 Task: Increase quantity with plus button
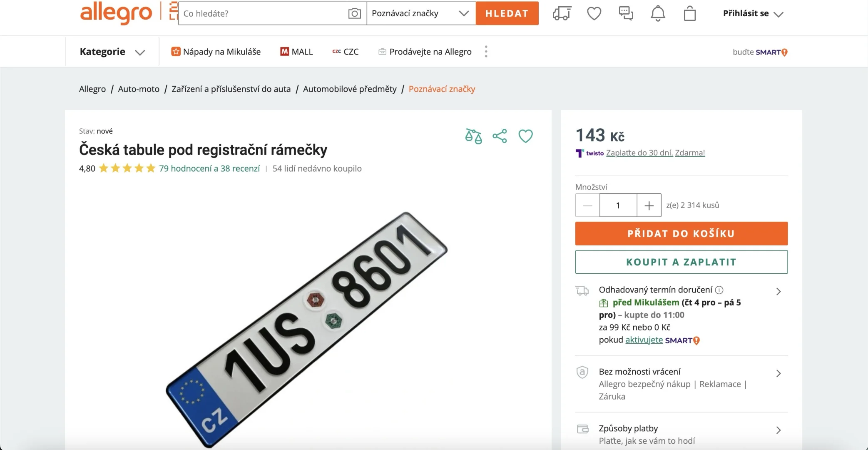point(649,205)
